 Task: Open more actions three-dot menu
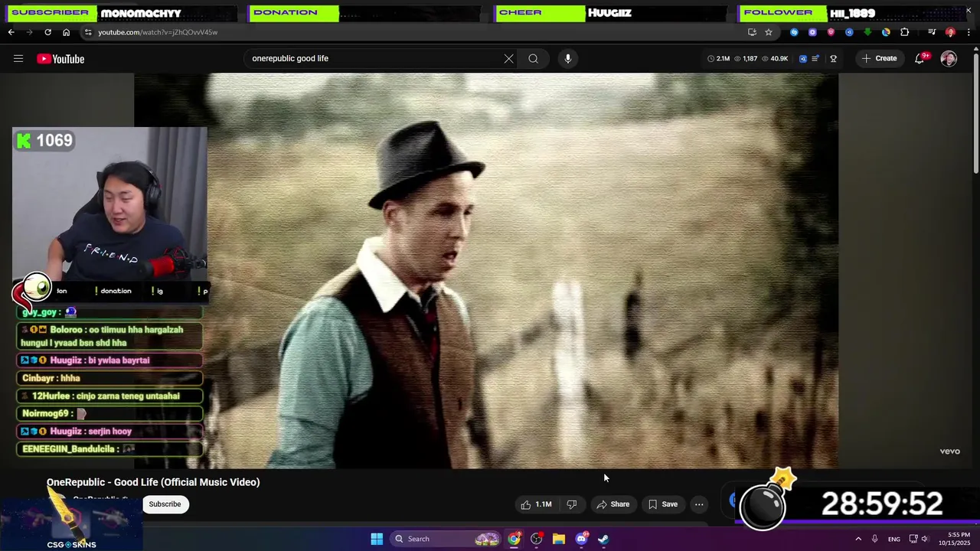pyautogui.click(x=699, y=504)
